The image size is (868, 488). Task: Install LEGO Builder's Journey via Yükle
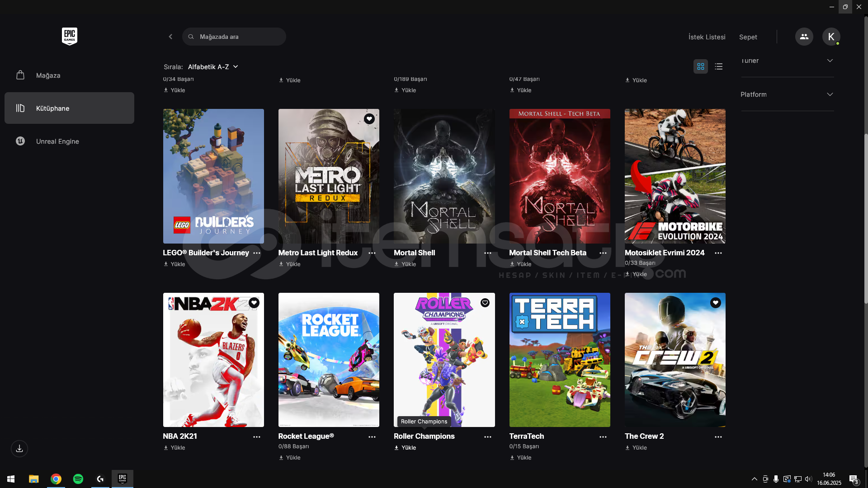[175, 264]
